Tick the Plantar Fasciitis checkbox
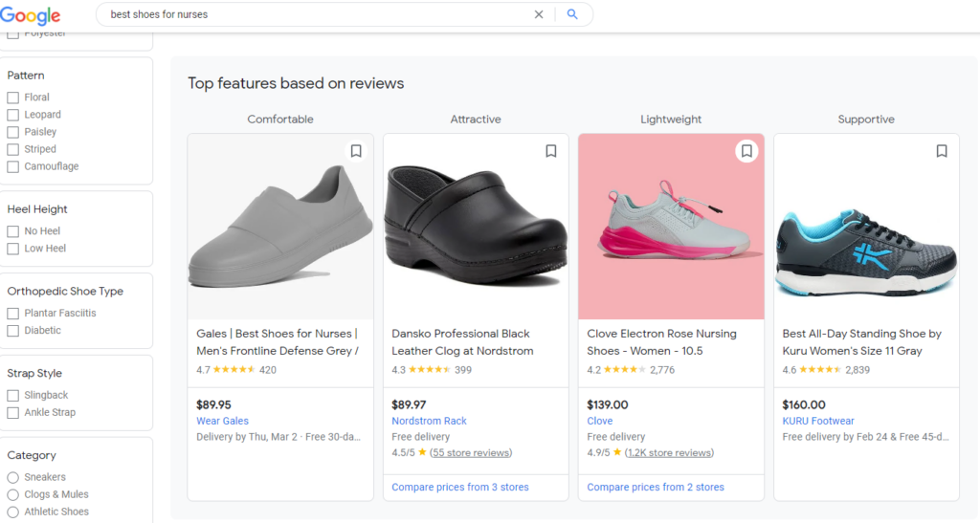The image size is (980, 523). pos(13,314)
